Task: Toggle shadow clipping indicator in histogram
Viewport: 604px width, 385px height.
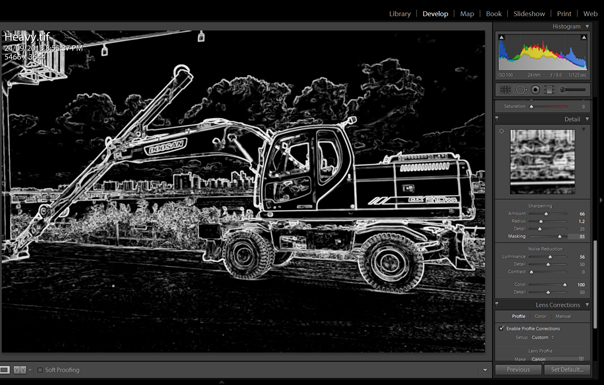Action: click(502, 37)
